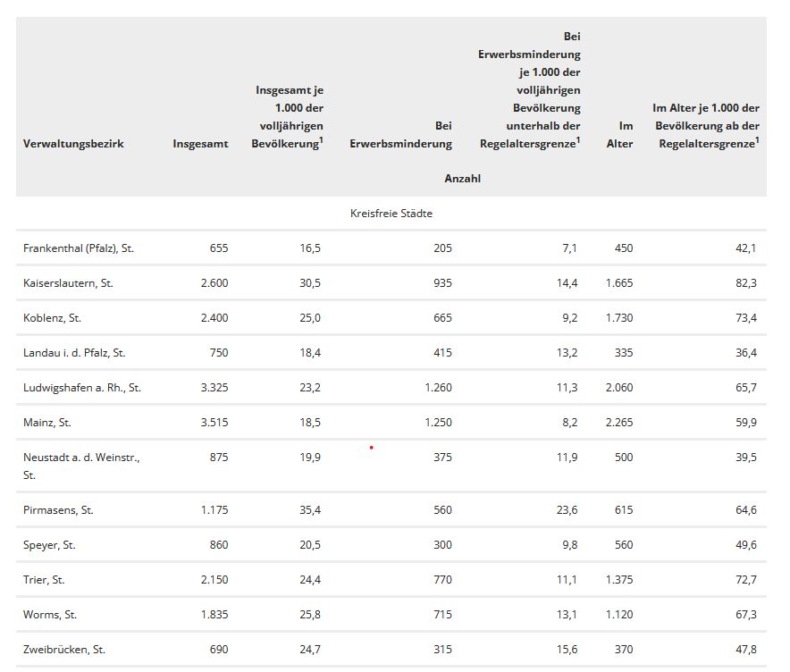Click the Bei Erwerbsminderung count column header
The height and width of the screenshot is (672, 790).
[400, 136]
